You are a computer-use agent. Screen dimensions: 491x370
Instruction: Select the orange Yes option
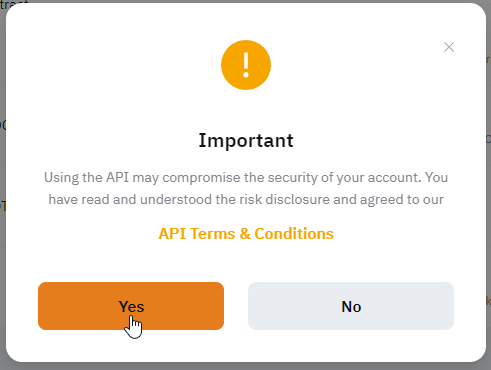[131, 306]
